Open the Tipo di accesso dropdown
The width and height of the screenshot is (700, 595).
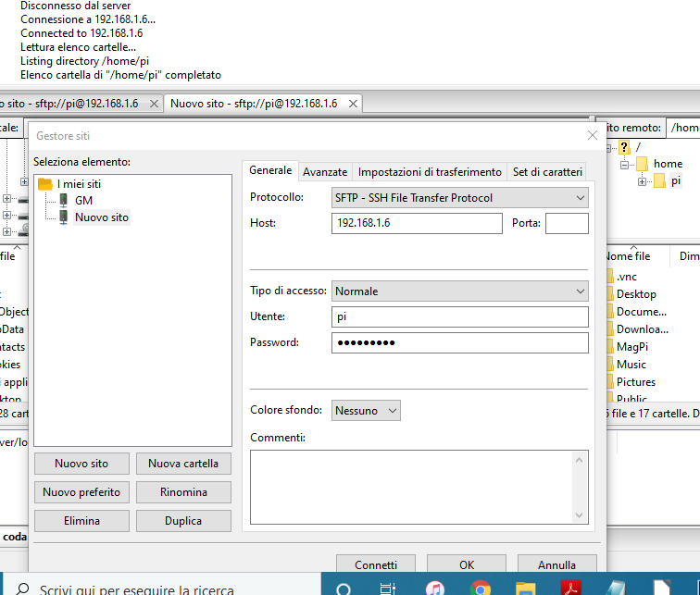point(459,291)
